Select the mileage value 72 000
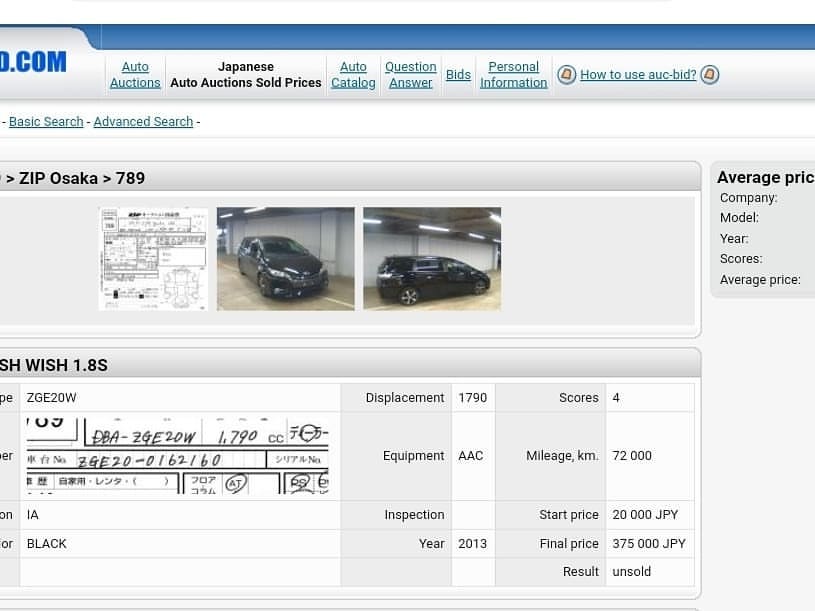 (x=632, y=456)
